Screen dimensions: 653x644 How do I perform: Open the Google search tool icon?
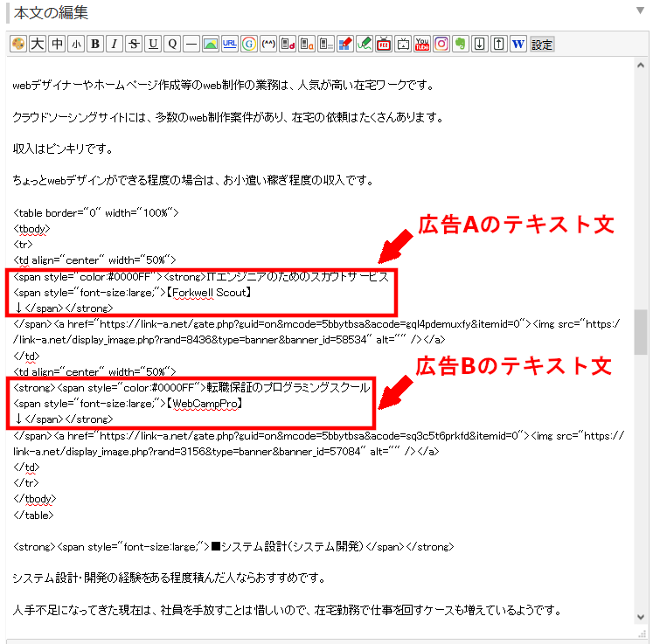tap(249, 44)
